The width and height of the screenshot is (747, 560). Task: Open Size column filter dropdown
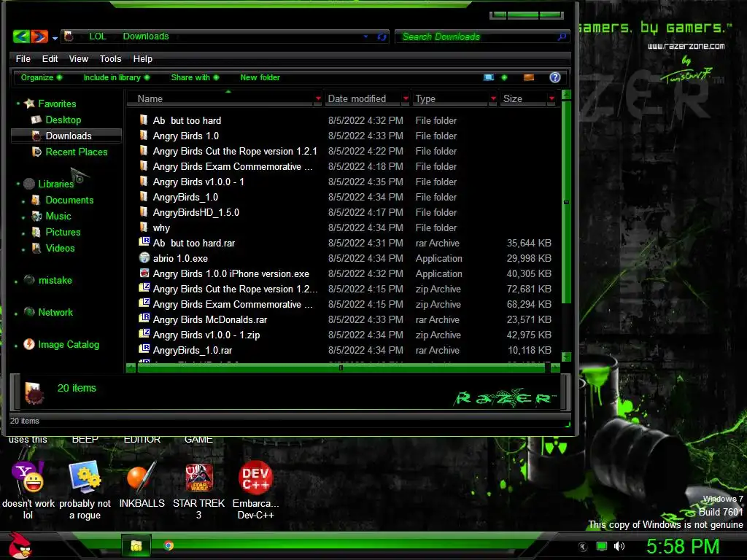tap(551, 98)
